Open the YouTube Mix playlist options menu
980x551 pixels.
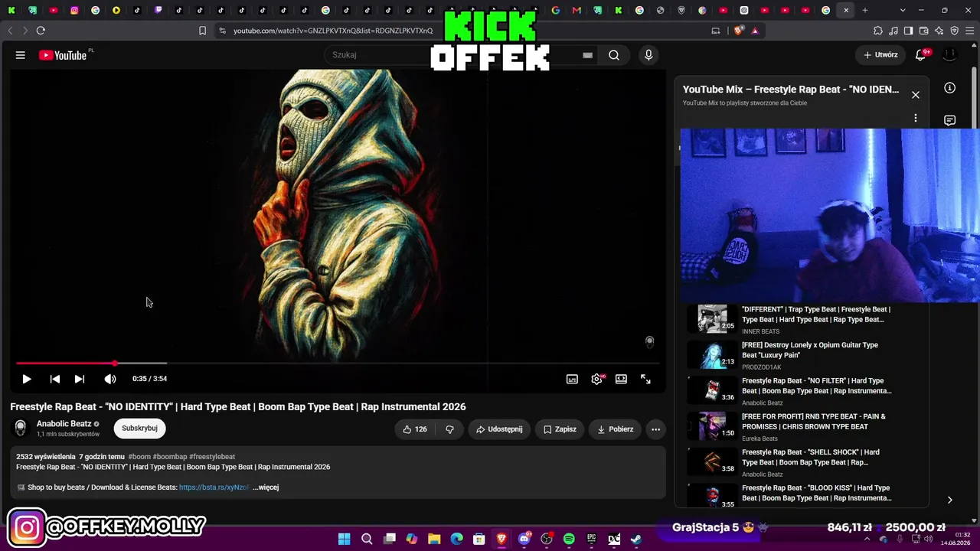[915, 119]
